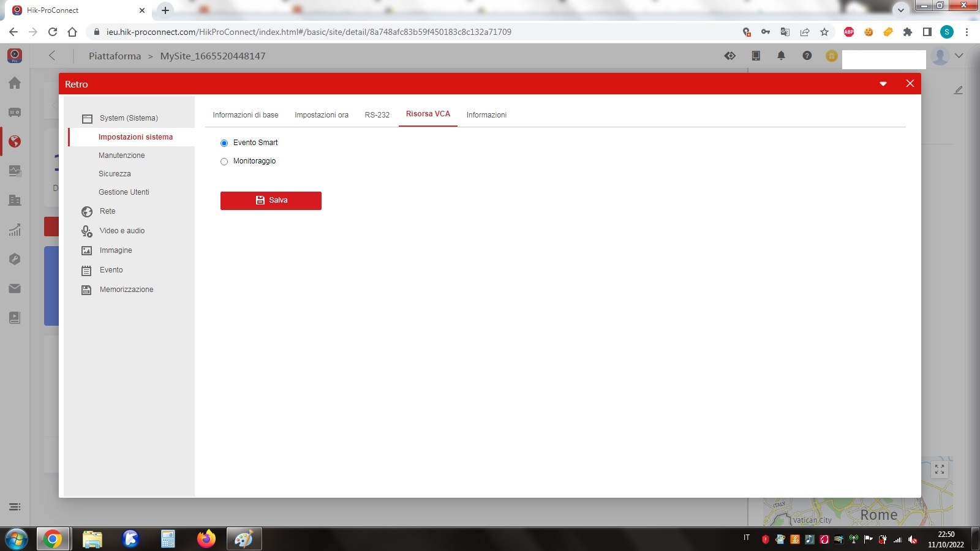Close the Retro dialog
980x551 pixels.
coord(910,84)
